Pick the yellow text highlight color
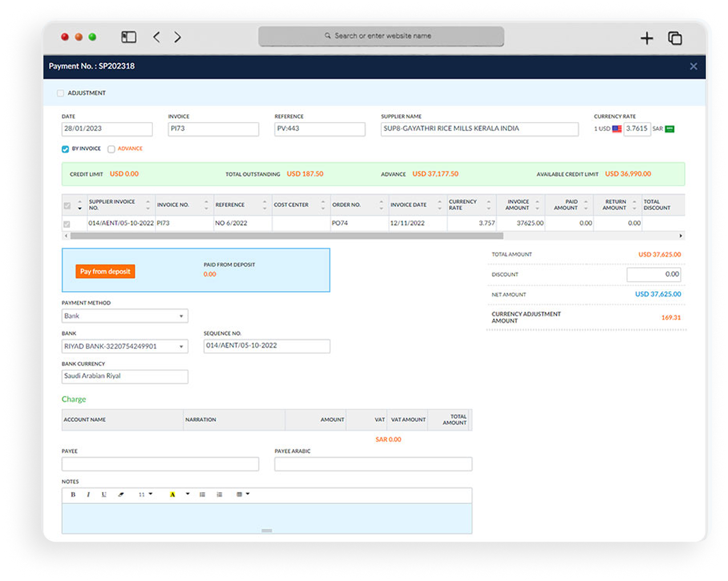728x581 pixels. click(172, 495)
